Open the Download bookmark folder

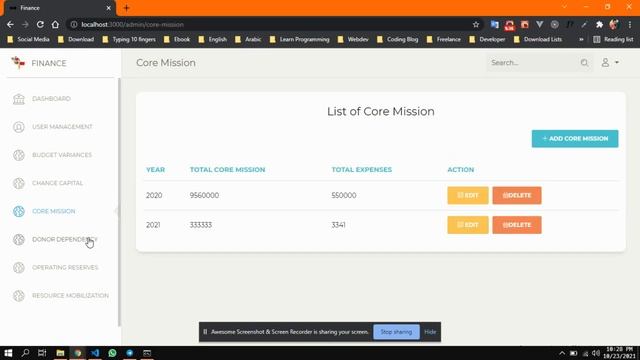[x=76, y=40]
